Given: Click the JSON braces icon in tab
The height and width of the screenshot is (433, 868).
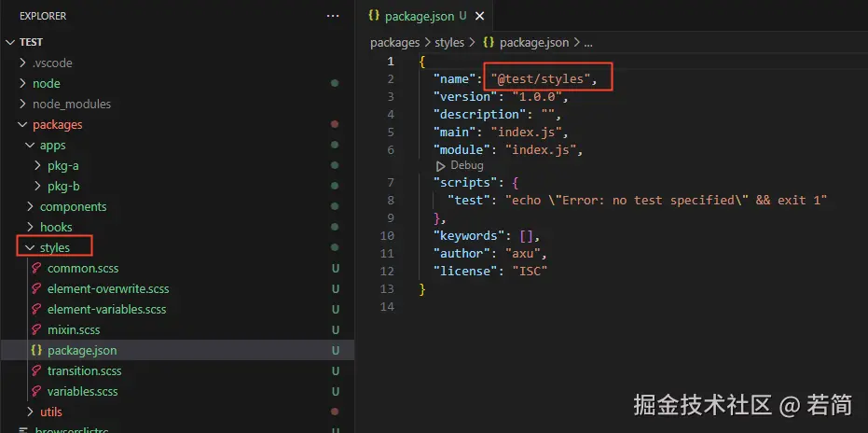Looking at the screenshot, I should (374, 16).
